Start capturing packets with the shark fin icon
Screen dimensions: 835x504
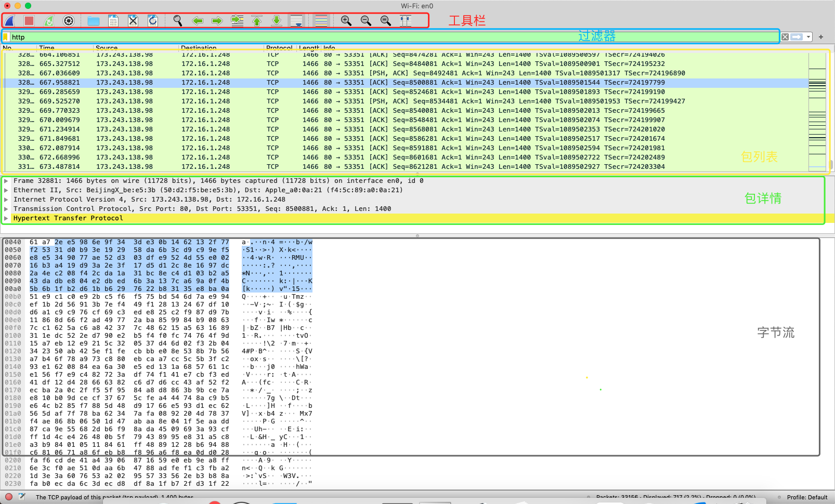tap(10, 21)
